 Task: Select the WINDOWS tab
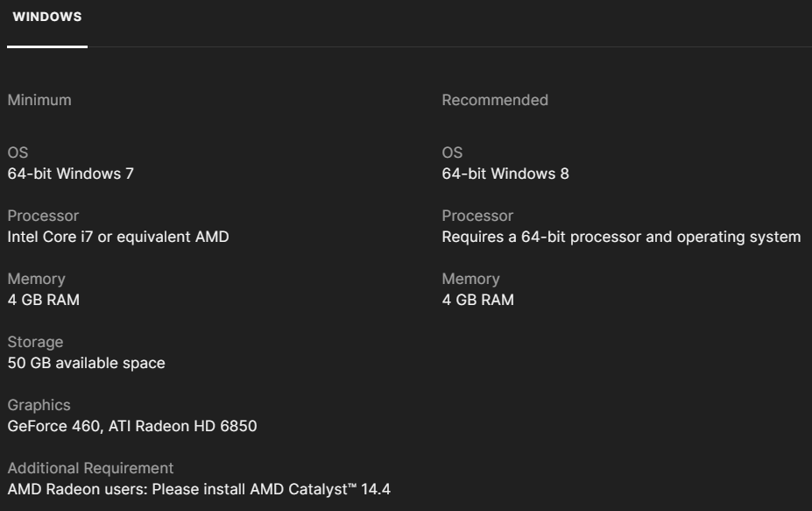click(x=47, y=18)
